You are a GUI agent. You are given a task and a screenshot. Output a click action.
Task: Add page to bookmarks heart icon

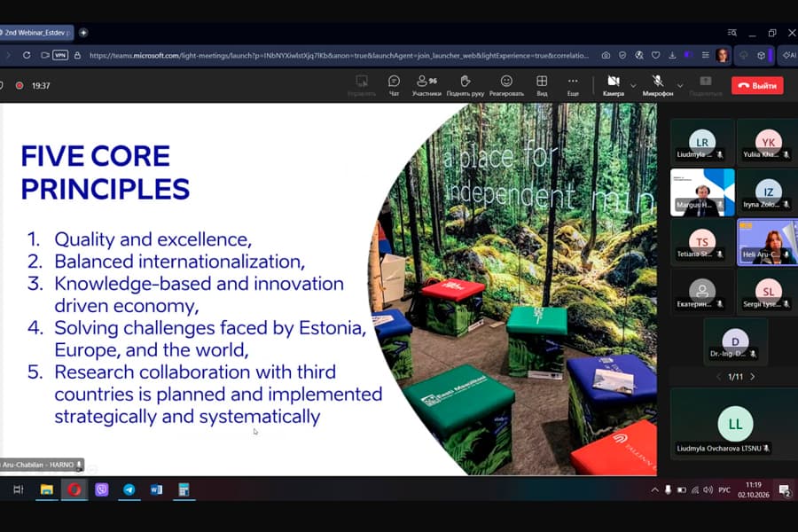coord(655,55)
